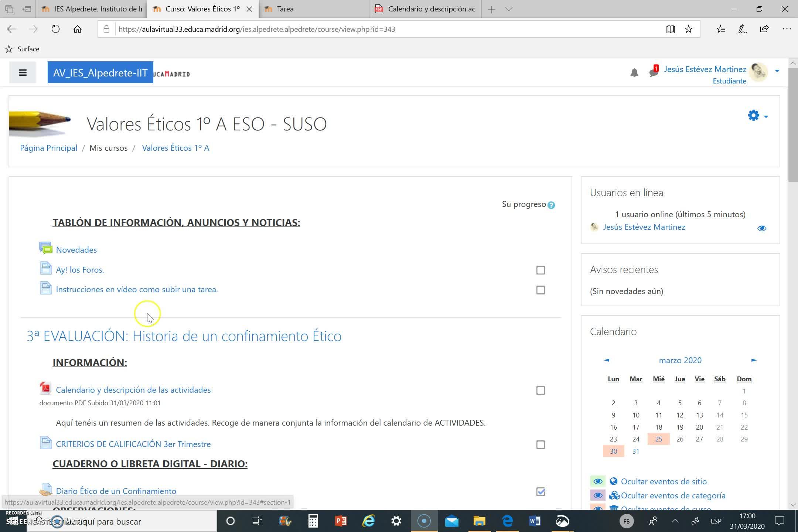Toggle visibility eye icon next to online user

point(761,228)
